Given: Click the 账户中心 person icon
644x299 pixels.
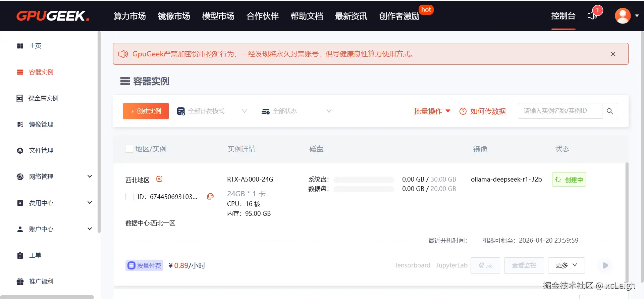Looking at the screenshot, I should pyautogui.click(x=20, y=229).
